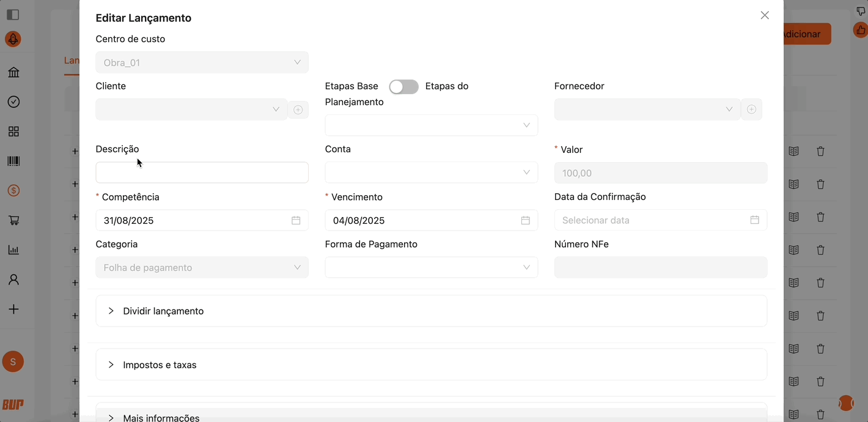This screenshot has width=868, height=422.
Task: Open the Vencimento date picker field
Action: pyautogui.click(x=431, y=220)
